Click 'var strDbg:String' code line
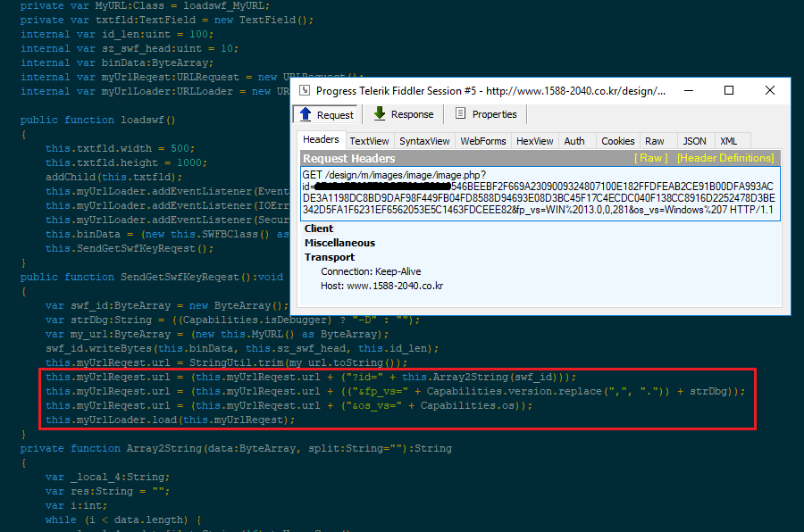The image size is (804, 532). [233, 320]
